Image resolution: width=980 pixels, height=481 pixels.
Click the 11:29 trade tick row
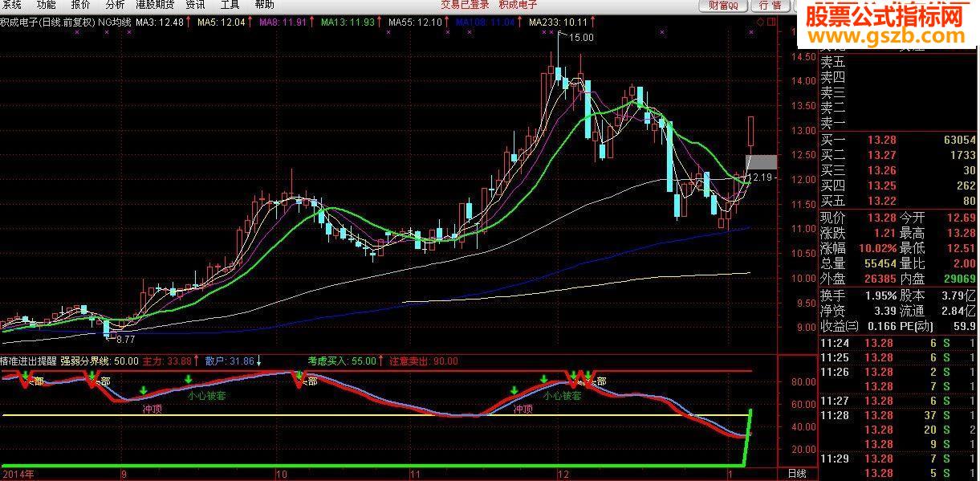click(x=898, y=459)
